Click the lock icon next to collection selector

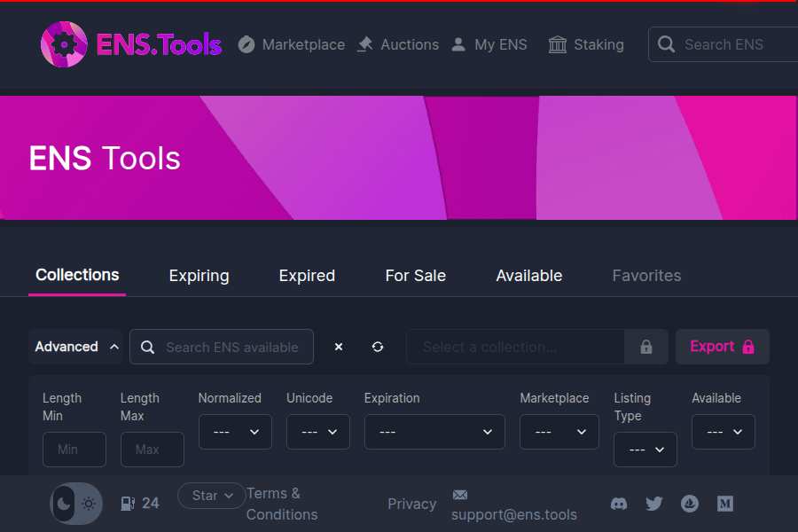click(646, 347)
